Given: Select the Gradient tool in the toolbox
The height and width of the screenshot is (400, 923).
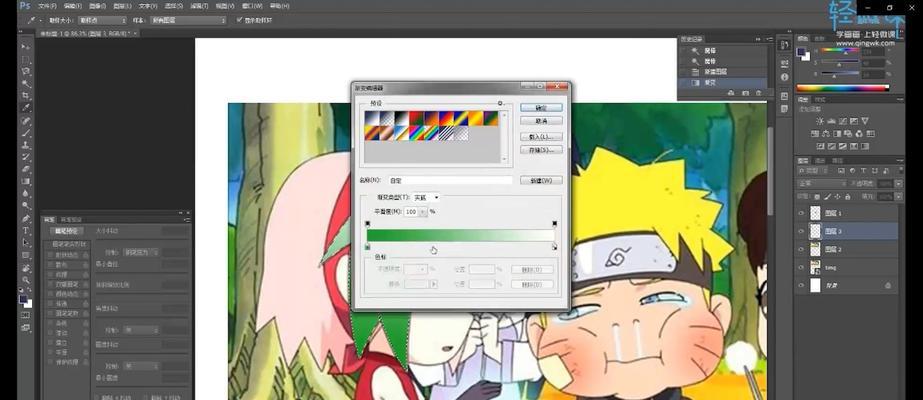Looking at the screenshot, I should tap(25, 181).
